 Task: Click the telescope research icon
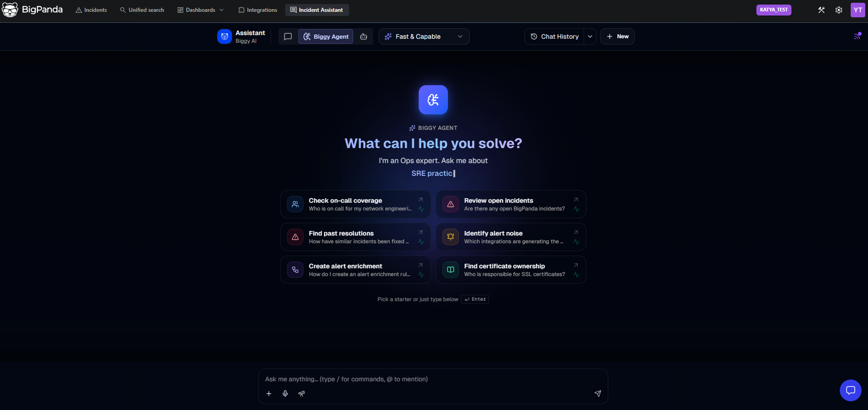302,394
